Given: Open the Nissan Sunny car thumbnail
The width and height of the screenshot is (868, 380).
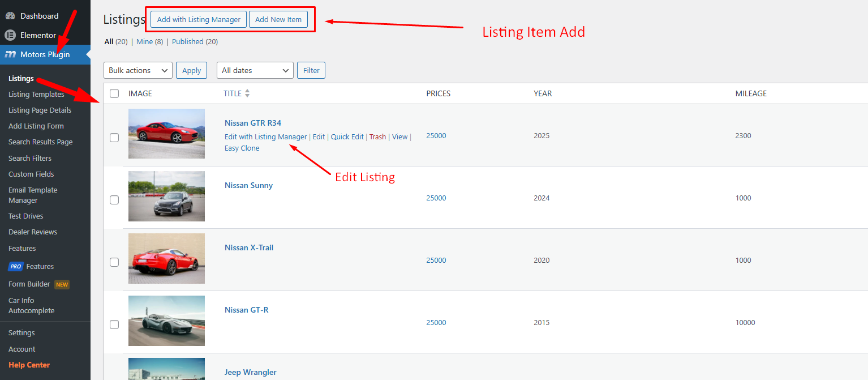Looking at the screenshot, I should pyautogui.click(x=166, y=196).
